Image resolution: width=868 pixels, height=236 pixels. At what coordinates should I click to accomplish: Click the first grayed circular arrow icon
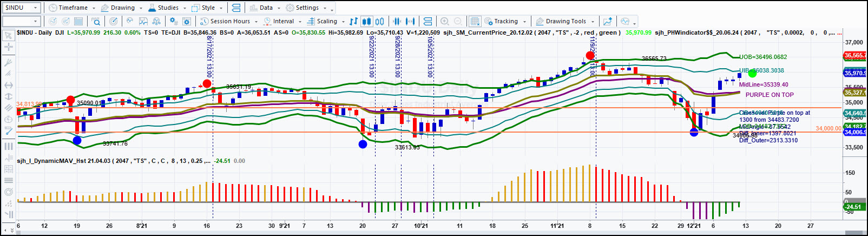pos(52,21)
